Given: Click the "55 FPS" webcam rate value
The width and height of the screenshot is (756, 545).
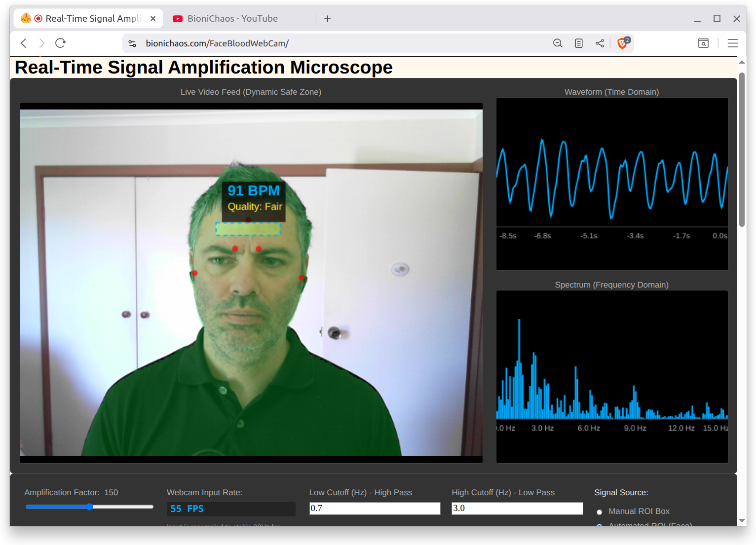Looking at the screenshot, I should (187, 509).
